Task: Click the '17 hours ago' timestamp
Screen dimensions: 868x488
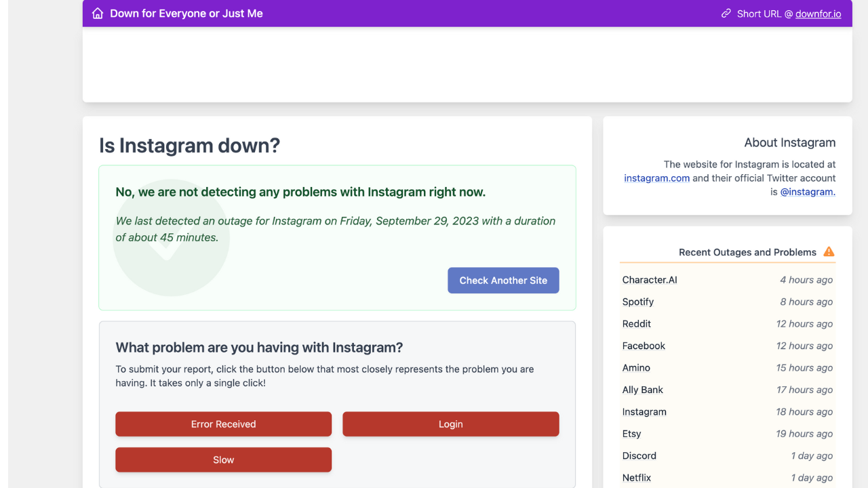Action: (804, 390)
